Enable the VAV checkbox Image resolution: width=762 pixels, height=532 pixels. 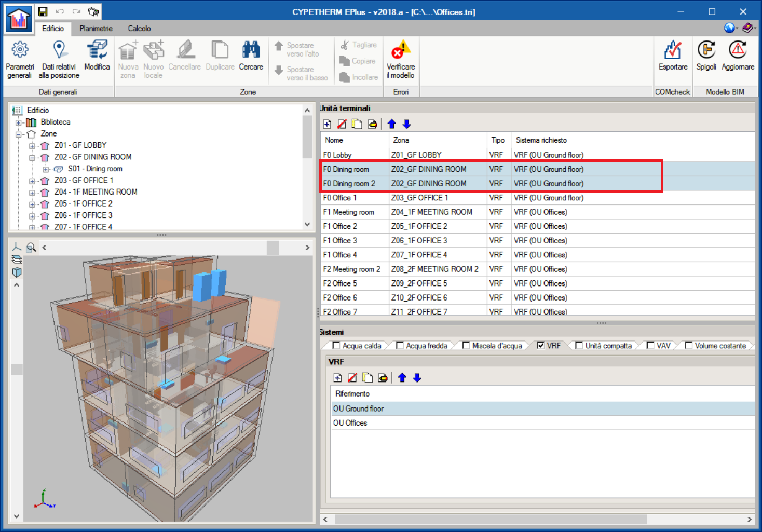(x=650, y=346)
